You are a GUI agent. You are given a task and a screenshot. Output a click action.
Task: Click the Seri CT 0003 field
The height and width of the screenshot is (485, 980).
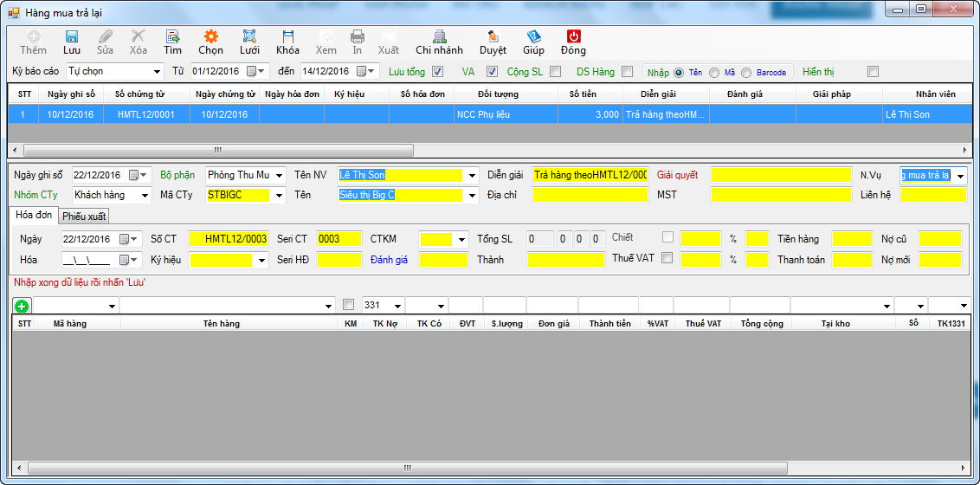[338, 239]
